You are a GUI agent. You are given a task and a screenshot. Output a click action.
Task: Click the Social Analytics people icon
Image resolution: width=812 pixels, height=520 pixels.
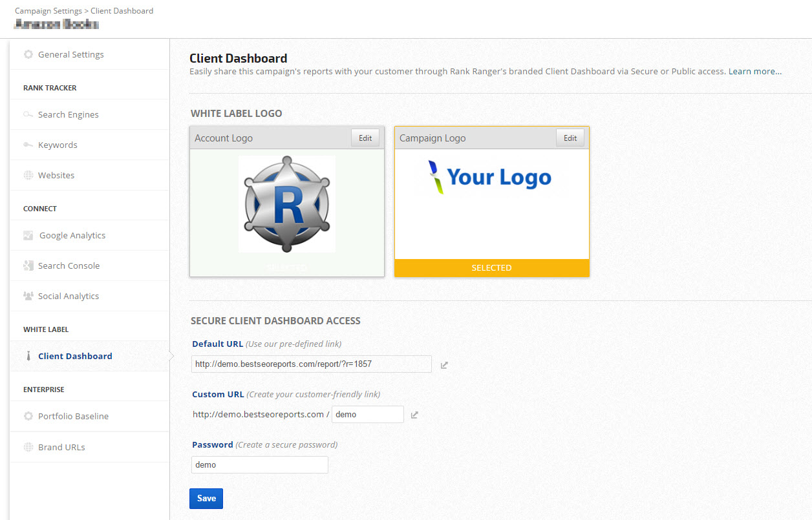pyautogui.click(x=28, y=296)
